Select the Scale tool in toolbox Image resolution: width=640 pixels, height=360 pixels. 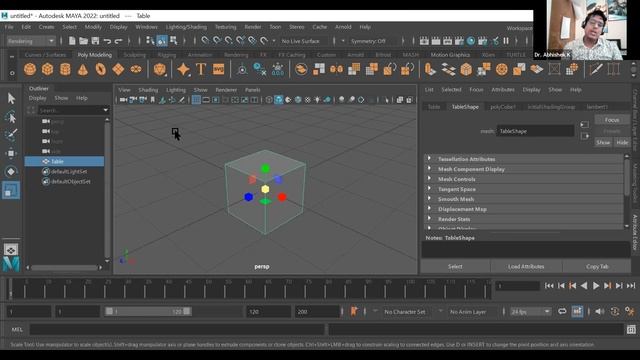click(11, 190)
